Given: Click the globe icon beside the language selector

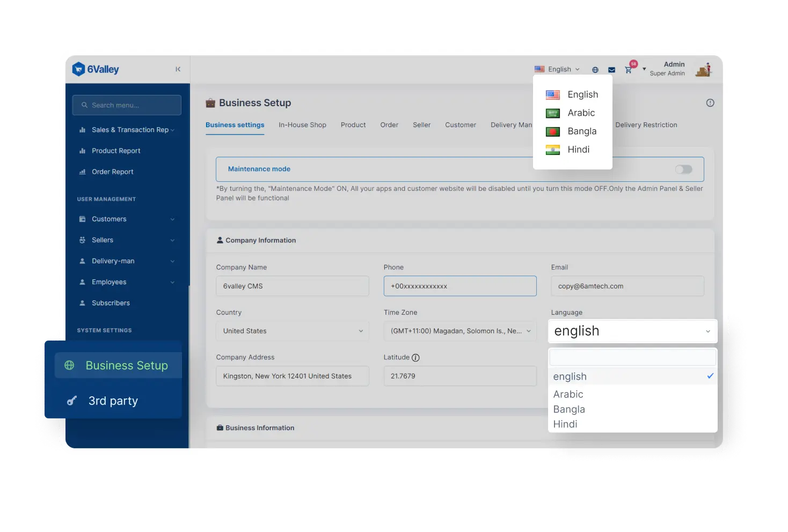Looking at the screenshot, I should tap(595, 69).
